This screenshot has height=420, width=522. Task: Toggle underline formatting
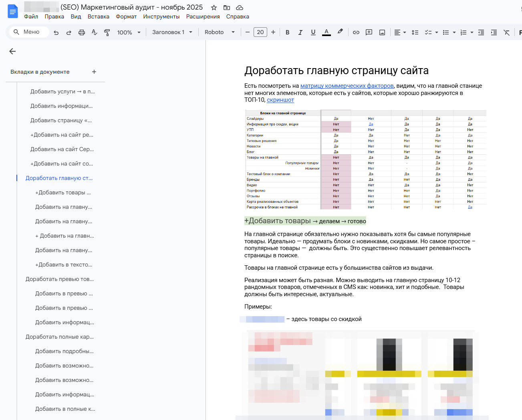tap(313, 32)
